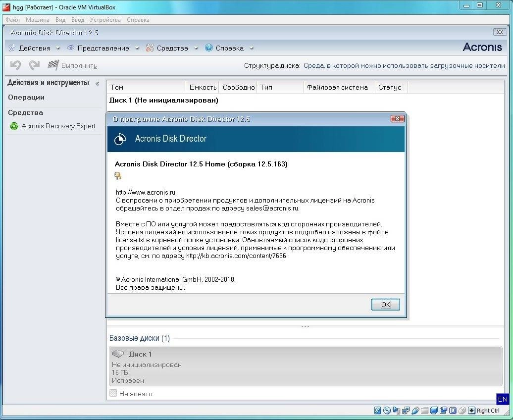Screen dimensions: 513x420
Task: Sort by the Том column header
Action: click(x=146, y=87)
